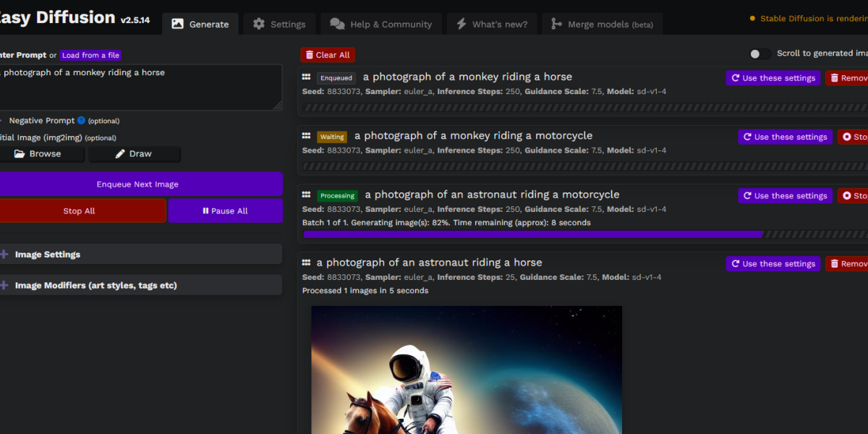Switch to Merge models (beta) tab

click(x=602, y=24)
